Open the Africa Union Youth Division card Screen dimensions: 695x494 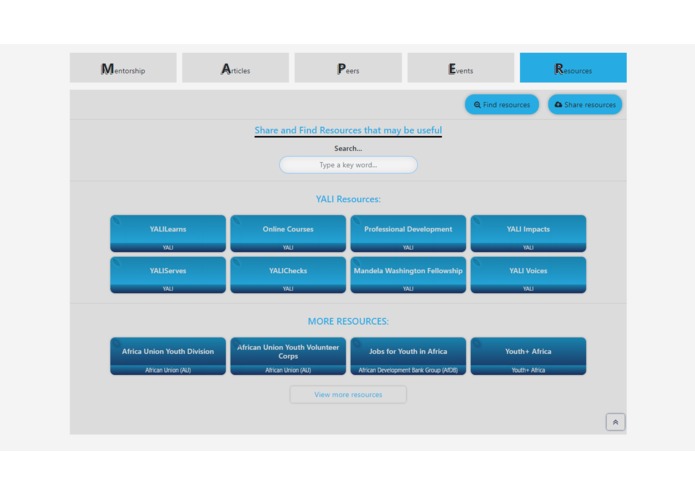click(168, 356)
